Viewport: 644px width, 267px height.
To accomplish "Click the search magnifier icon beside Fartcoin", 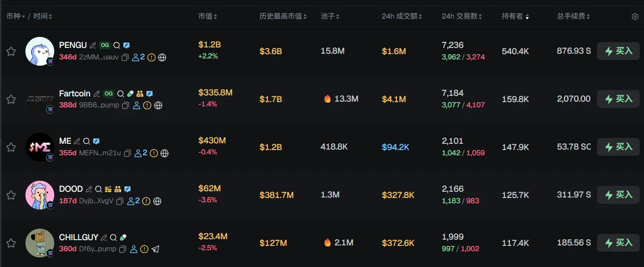I will point(120,94).
